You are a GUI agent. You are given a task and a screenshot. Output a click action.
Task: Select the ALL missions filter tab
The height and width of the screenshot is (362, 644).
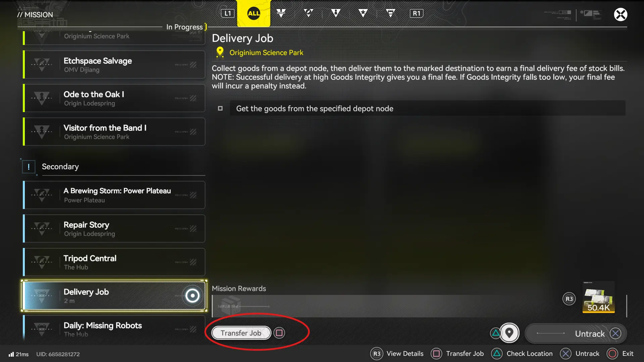click(x=254, y=13)
